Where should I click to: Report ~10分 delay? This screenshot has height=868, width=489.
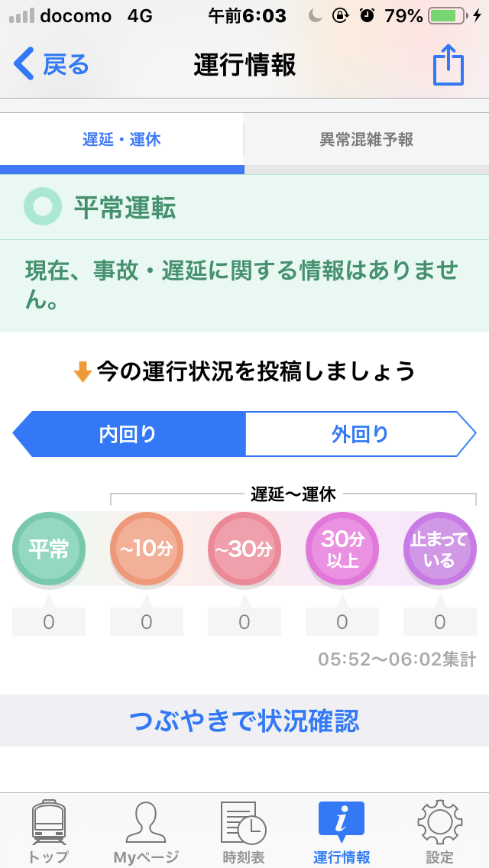coord(147,549)
